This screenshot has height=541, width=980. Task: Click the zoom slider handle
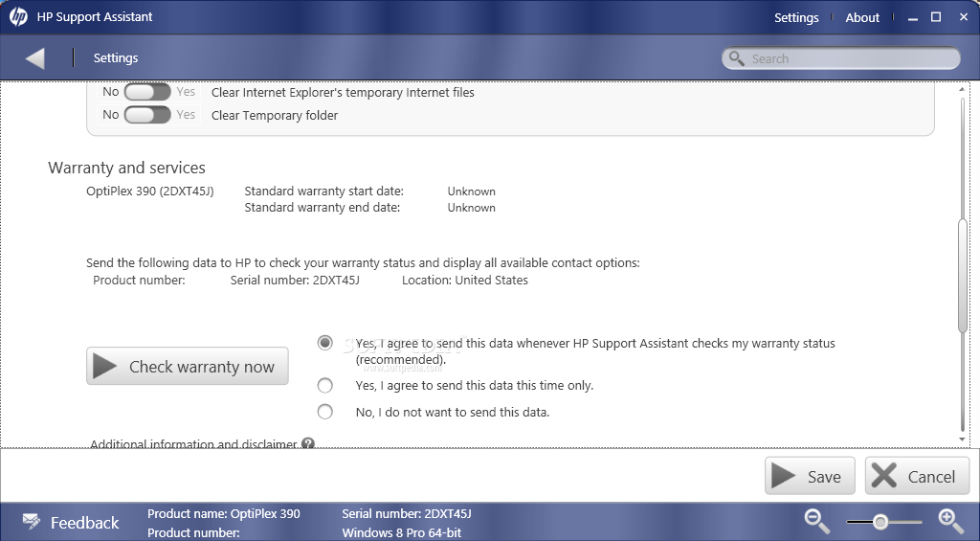(x=880, y=522)
